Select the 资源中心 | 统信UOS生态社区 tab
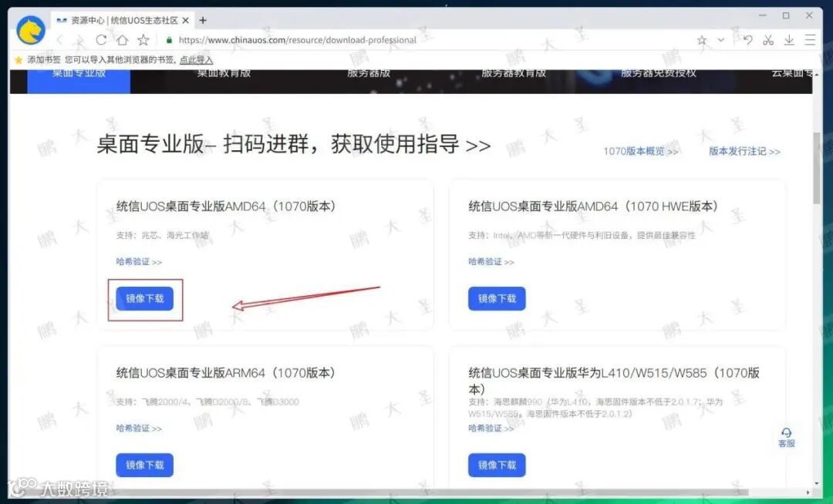 click(x=122, y=20)
